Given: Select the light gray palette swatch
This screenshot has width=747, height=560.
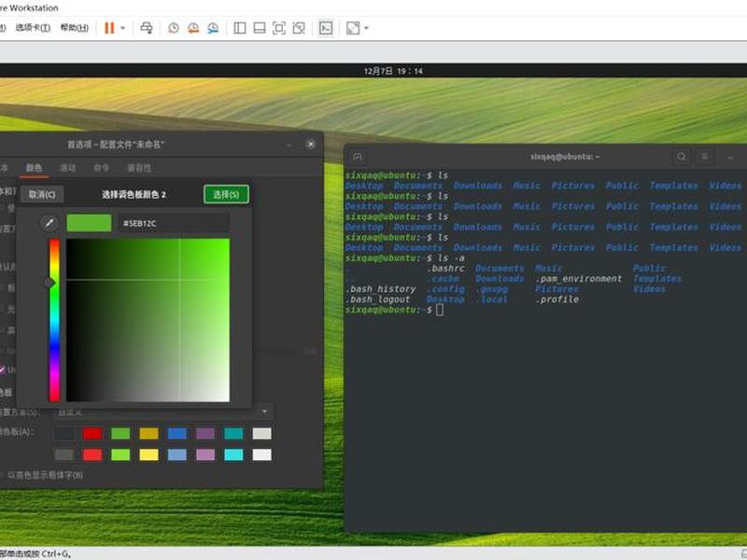Looking at the screenshot, I should tap(262, 433).
